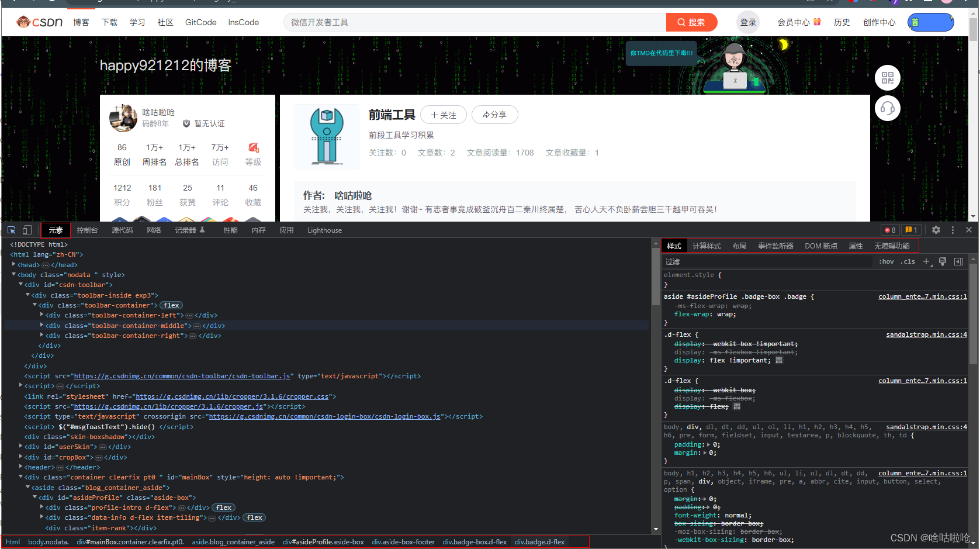Expand the toolbar-container-right div
The height and width of the screenshot is (549, 980).
point(41,335)
